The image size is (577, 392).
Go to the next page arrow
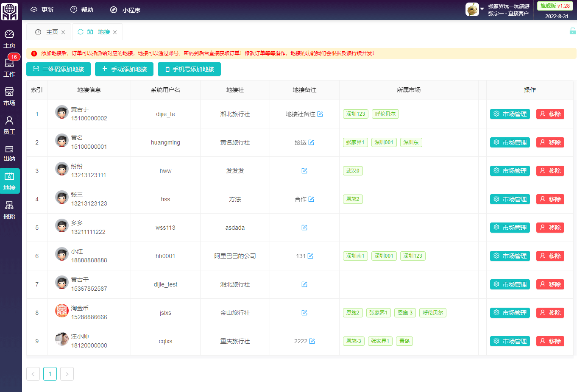click(67, 374)
